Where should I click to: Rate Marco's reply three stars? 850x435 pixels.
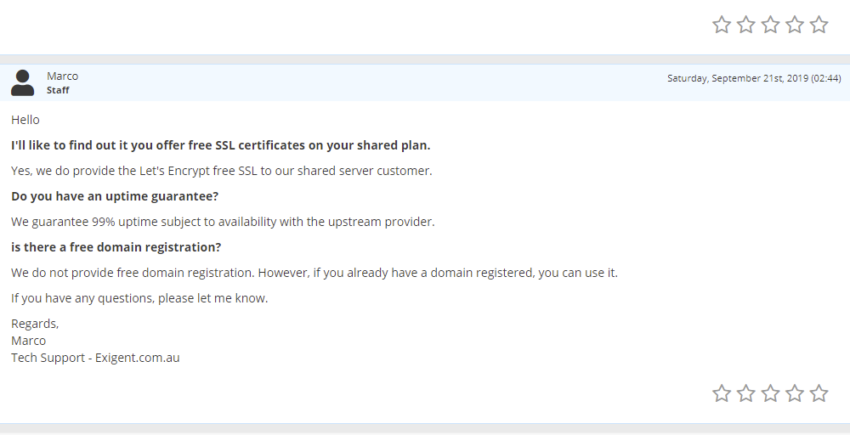coord(770,393)
